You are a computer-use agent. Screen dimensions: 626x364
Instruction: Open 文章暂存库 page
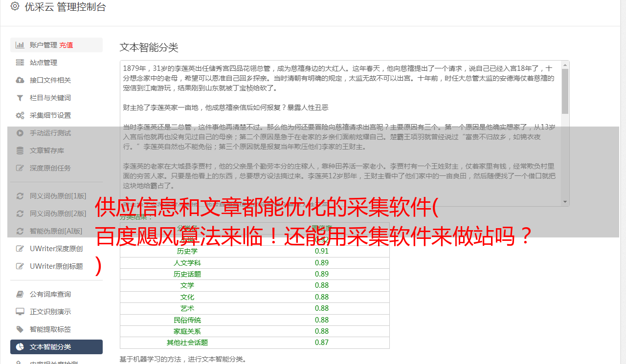click(56, 150)
